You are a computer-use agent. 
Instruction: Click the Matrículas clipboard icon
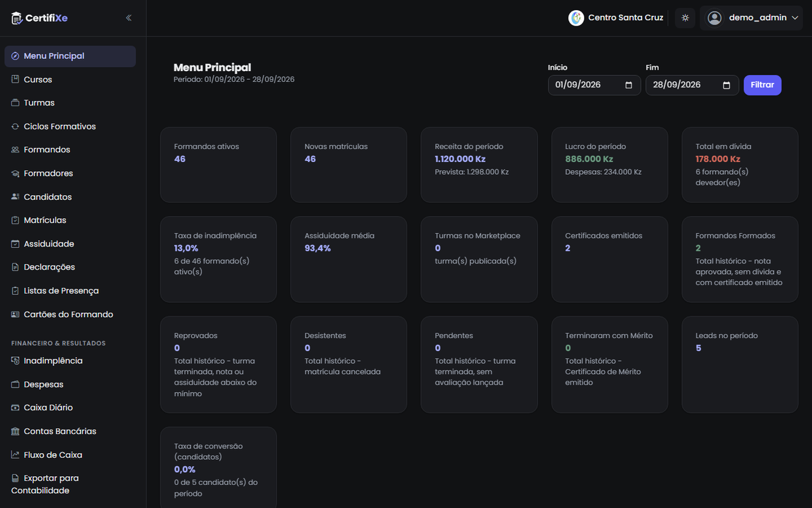point(16,220)
